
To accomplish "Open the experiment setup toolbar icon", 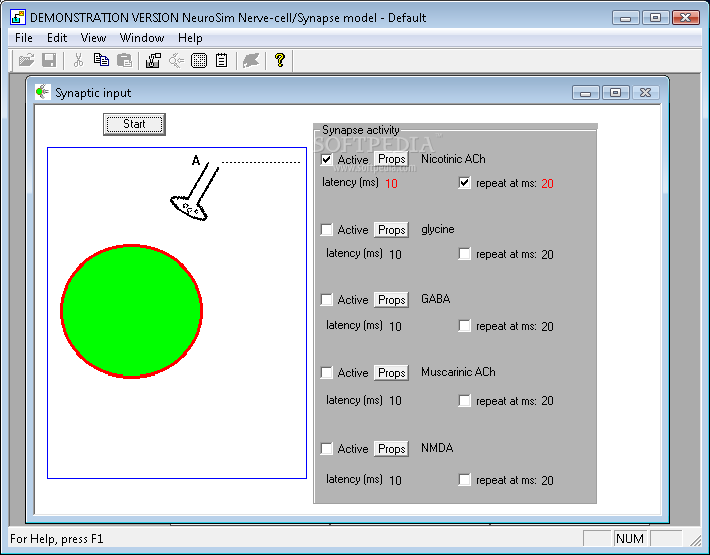I will point(154,60).
